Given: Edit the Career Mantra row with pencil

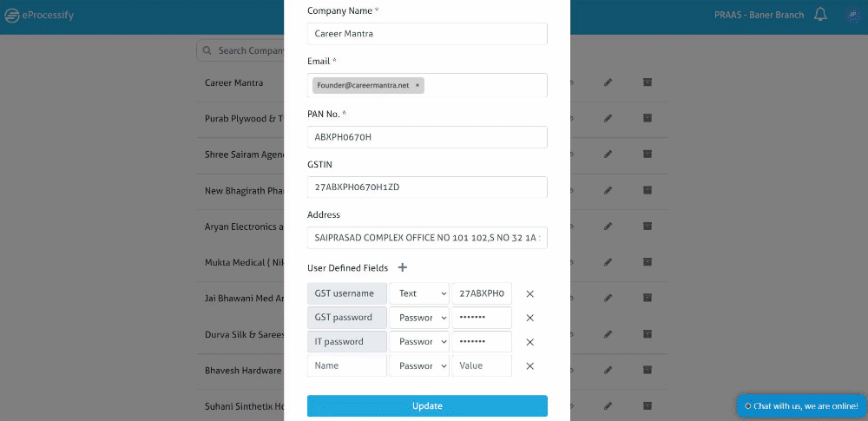Looking at the screenshot, I should click(608, 82).
